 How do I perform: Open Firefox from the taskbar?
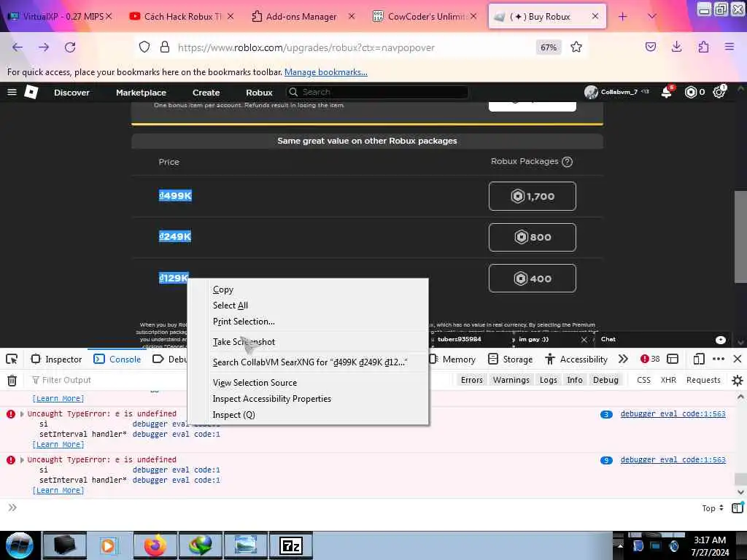pos(155,545)
